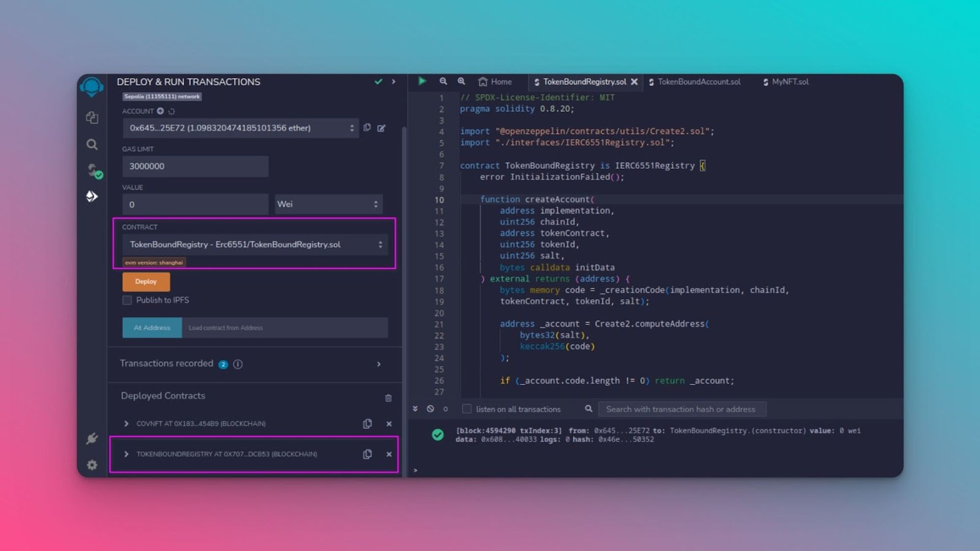This screenshot has height=551, width=980.
Task: Switch to the MyNFT.sol tab
Action: (785, 82)
